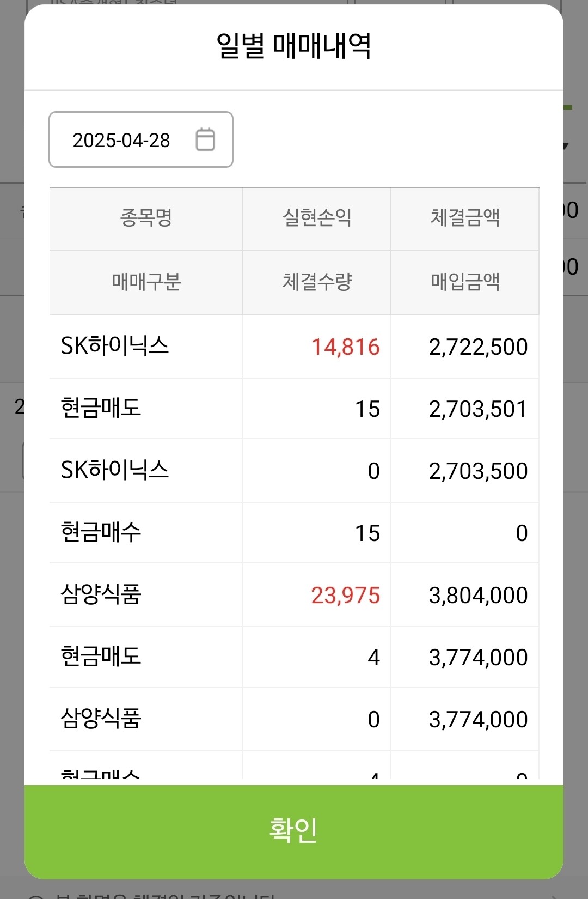Select the 체결금액 column header
588x899 pixels.
(x=465, y=218)
